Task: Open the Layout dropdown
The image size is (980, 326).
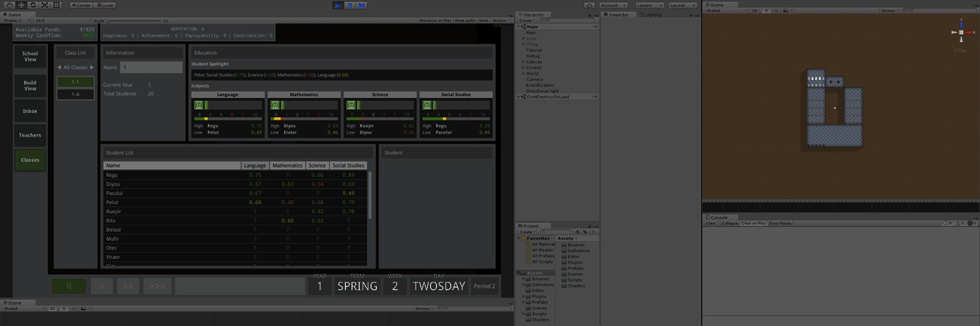Action: 682,5
